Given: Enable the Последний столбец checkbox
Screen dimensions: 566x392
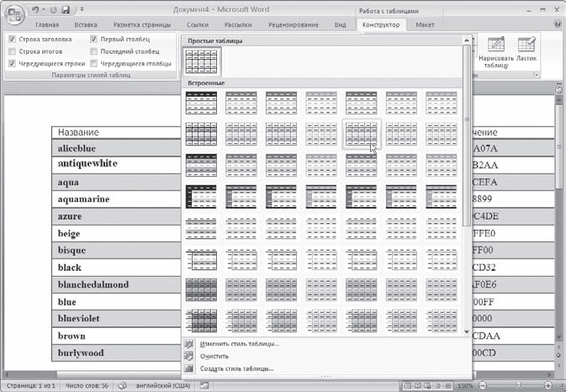Looking at the screenshot, I should tap(93, 51).
